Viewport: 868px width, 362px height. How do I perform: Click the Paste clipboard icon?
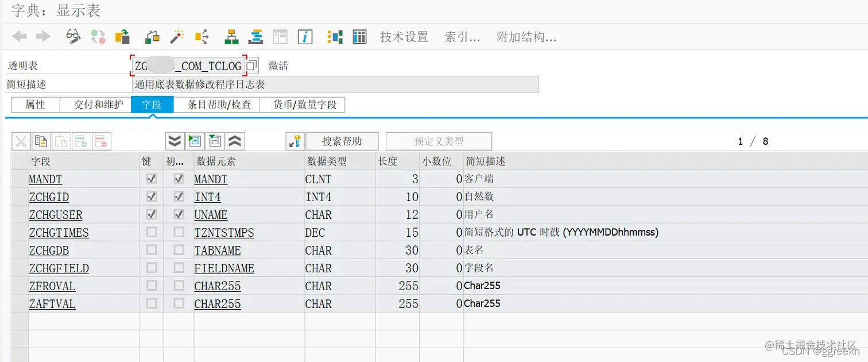click(61, 141)
